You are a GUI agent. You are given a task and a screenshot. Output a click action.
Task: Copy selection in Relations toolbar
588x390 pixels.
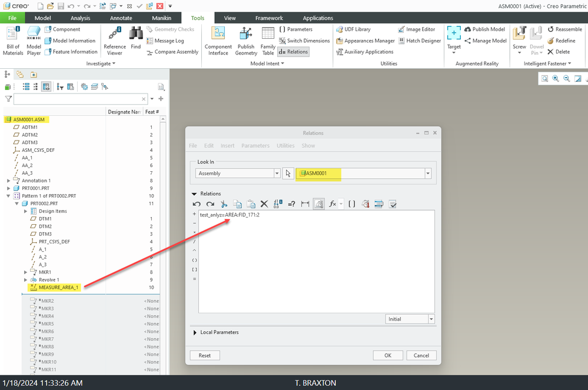pos(237,204)
